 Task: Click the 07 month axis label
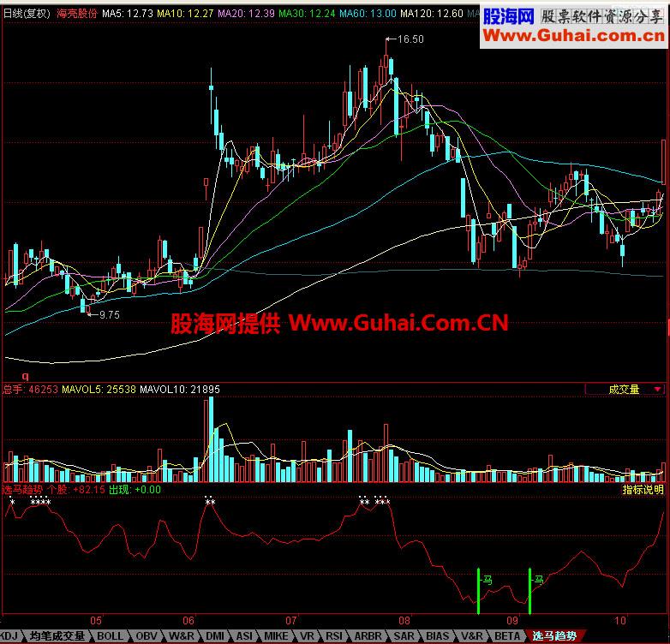(x=290, y=620)
